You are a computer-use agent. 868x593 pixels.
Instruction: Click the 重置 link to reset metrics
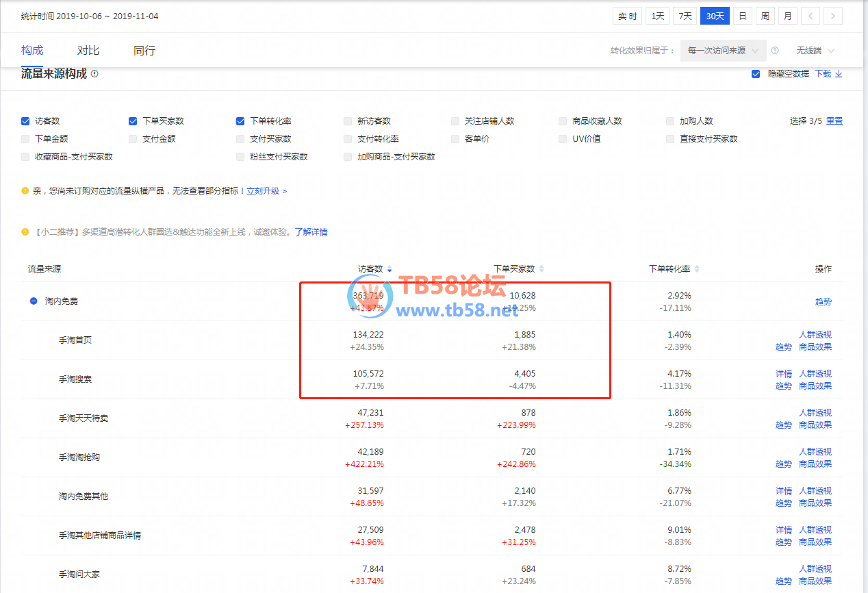(834, 121)
